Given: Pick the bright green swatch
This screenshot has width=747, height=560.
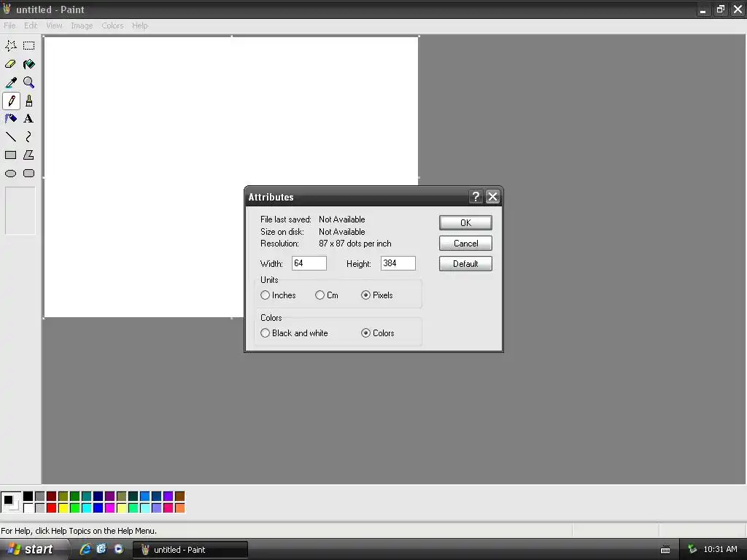Looking at the screenshot, I should click(x=75, y=508).
